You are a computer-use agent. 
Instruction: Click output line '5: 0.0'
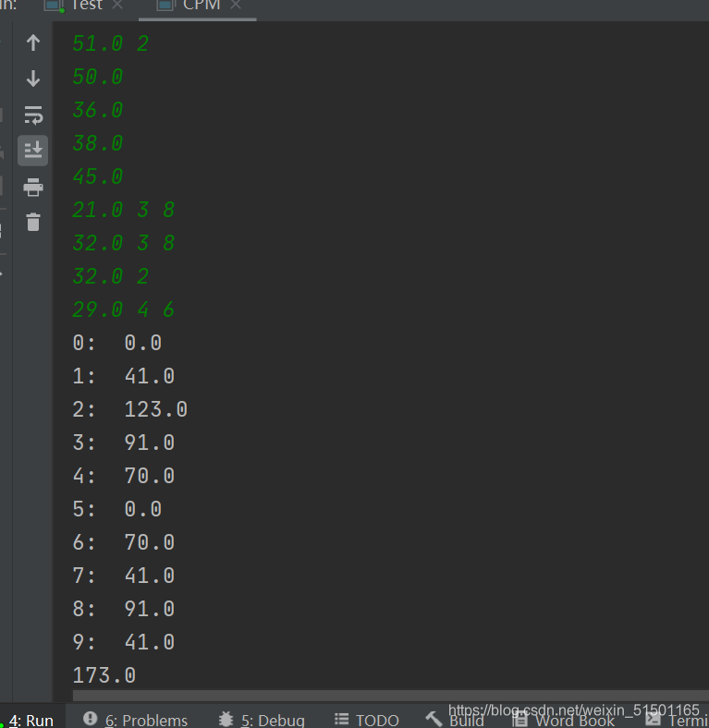coord(117,509)
